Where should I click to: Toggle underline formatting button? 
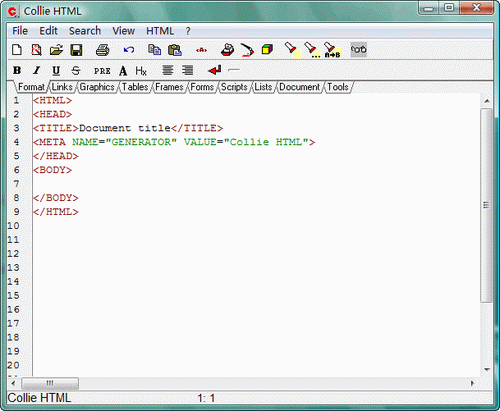(x=56, y=71)
